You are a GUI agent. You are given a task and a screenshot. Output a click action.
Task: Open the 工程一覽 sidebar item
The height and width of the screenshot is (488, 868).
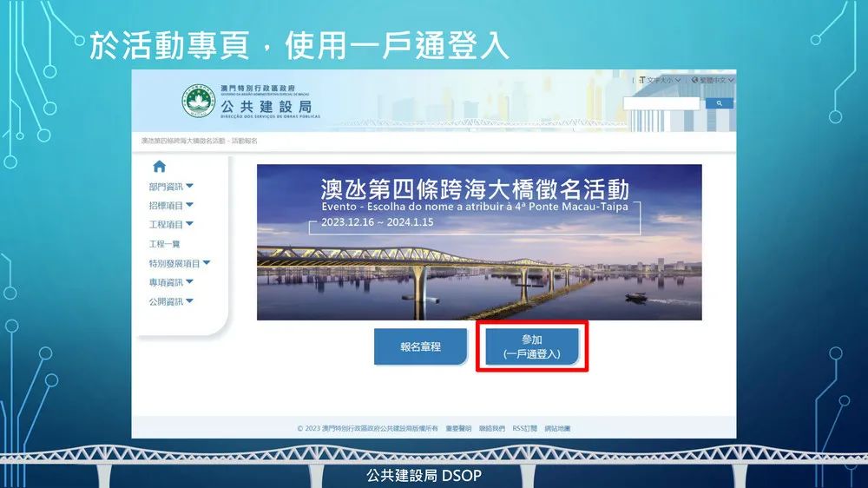[x=164, y=244]
